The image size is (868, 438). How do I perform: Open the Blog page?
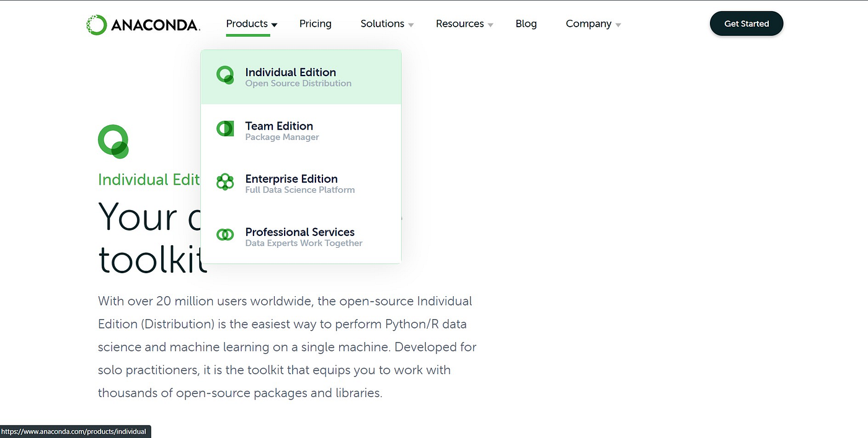526,24
